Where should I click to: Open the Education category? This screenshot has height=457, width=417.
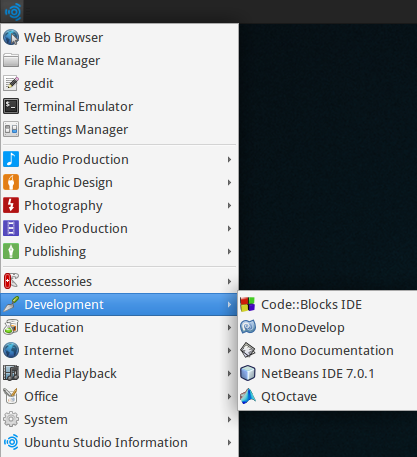coord(119,328)
